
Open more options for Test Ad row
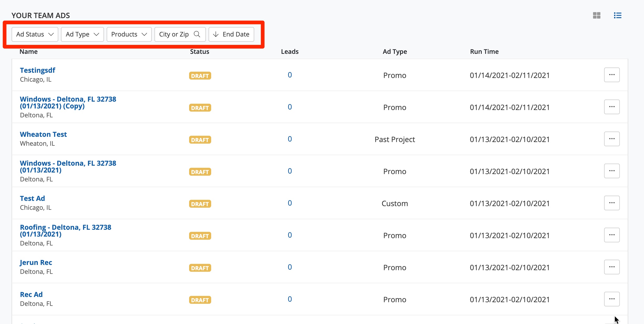click(612, 203)
